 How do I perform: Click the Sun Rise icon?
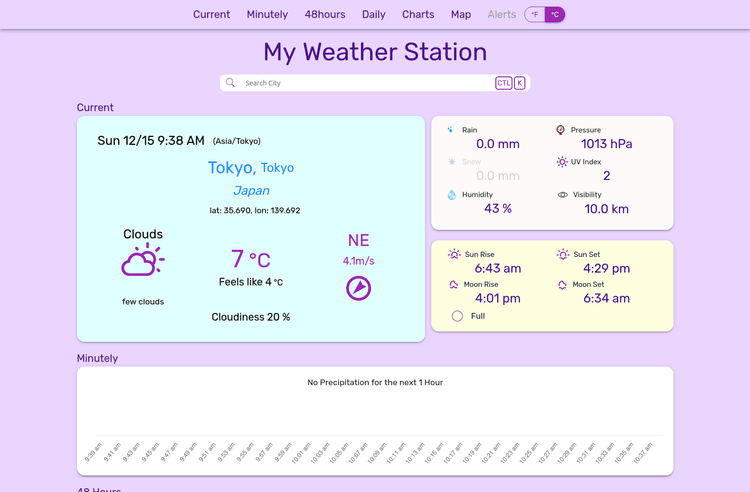tap(454, 254)
